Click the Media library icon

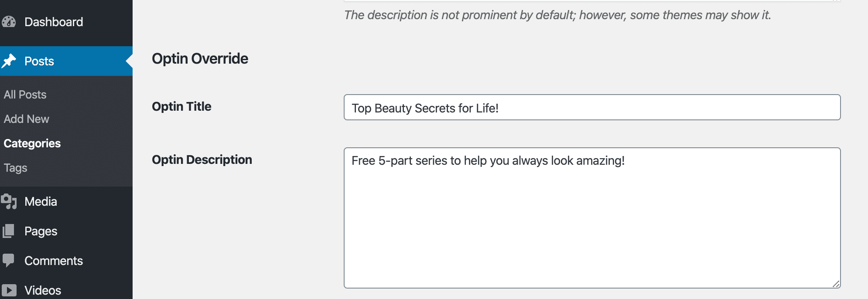point(9,201)
